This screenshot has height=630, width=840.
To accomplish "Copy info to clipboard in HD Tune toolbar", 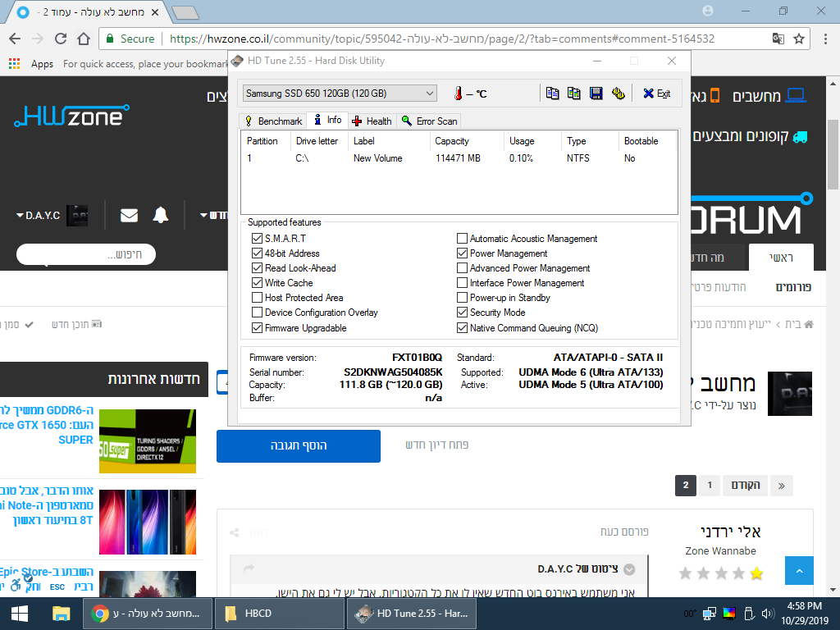I will coord(552,94).
